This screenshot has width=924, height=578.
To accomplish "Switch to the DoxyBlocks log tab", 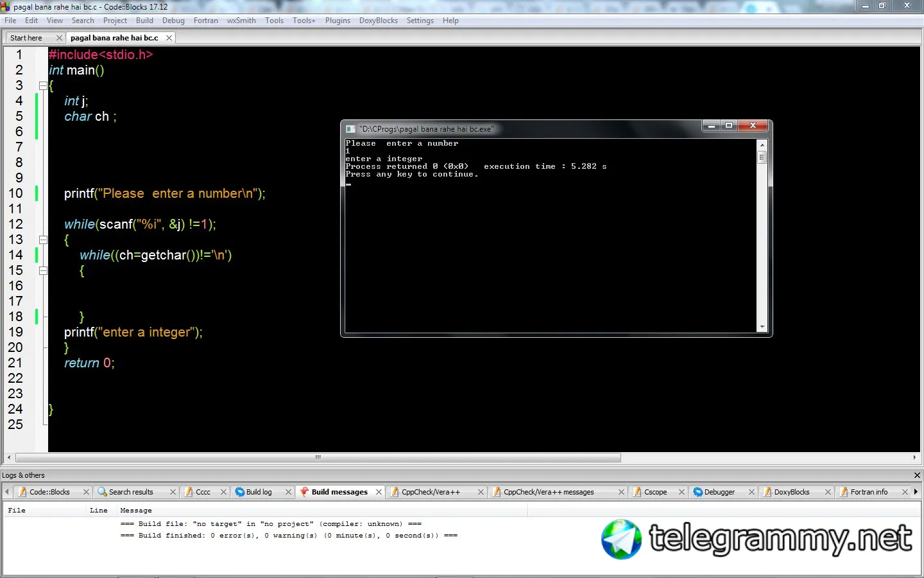I will pos(792,492).
